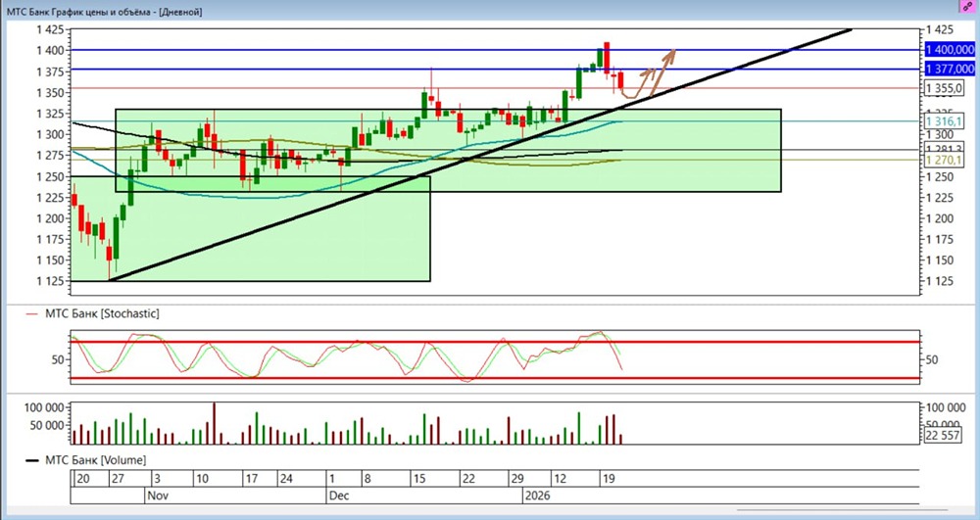980x520 pixels.
Task: Click date 15 on the time axis
Action: (x=418, y=479)
